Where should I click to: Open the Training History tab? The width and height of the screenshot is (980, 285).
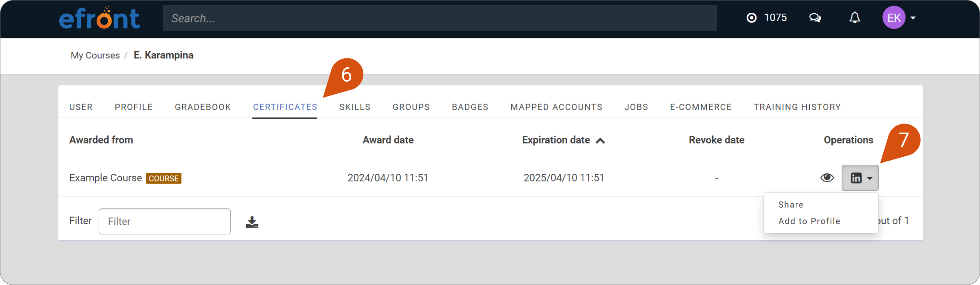(797, 107)
